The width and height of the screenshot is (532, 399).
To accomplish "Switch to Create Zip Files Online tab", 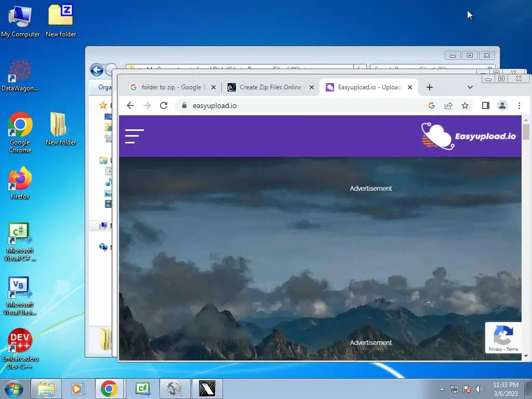I will click(x=270, y=87).
